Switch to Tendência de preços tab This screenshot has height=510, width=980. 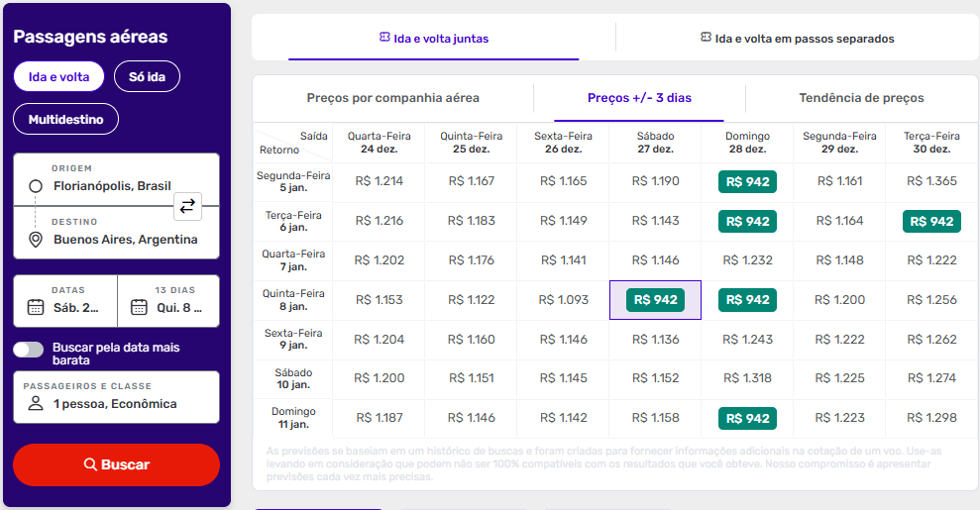click(861, 98)
